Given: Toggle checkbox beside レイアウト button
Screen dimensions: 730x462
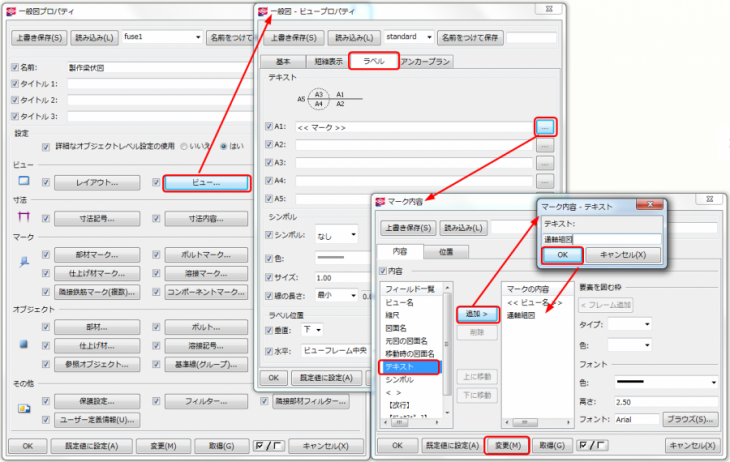Looking at the screenshot, I should (46, 183).
